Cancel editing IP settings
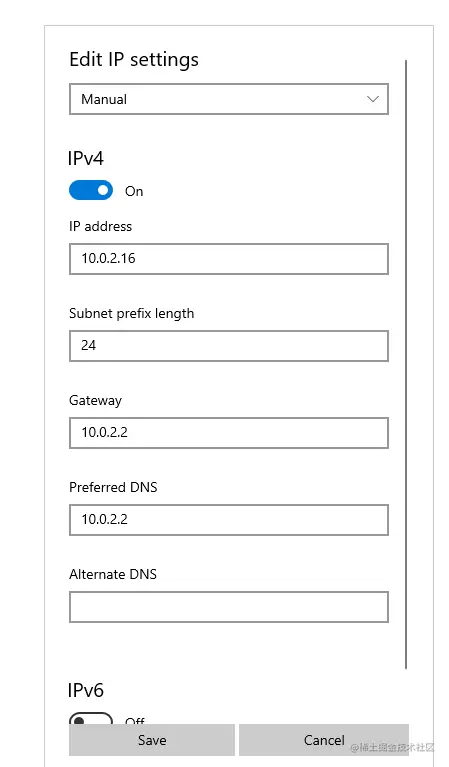The width and height of the screenshot is (449, 767). [x=324, y=740]
